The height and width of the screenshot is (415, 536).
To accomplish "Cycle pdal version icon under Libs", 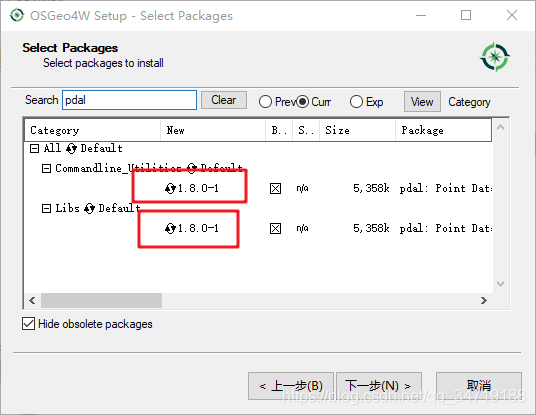I will point(170,228).
